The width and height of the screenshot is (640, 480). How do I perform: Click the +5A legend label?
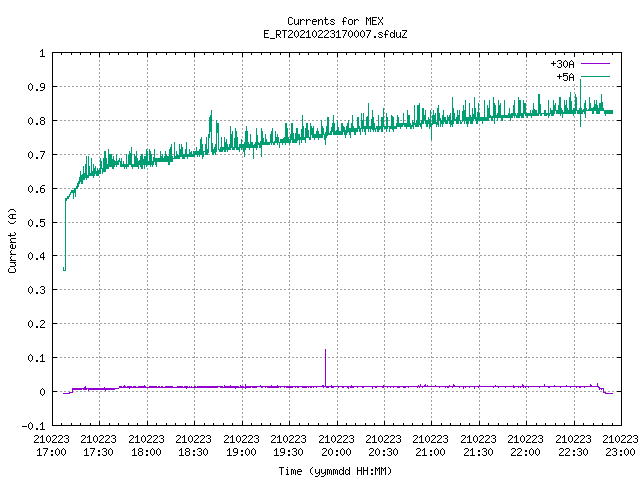coord(565,77)
